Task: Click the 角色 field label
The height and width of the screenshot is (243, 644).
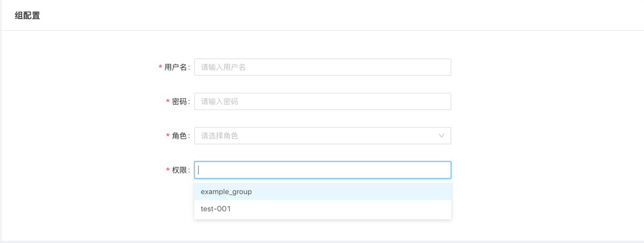Action: click(x=179, y=136)
